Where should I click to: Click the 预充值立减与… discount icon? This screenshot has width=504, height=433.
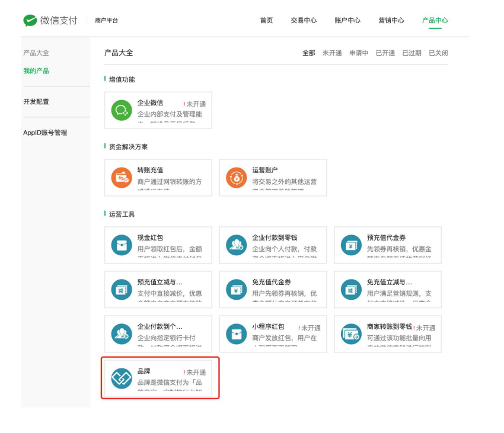tap(122, 290)
